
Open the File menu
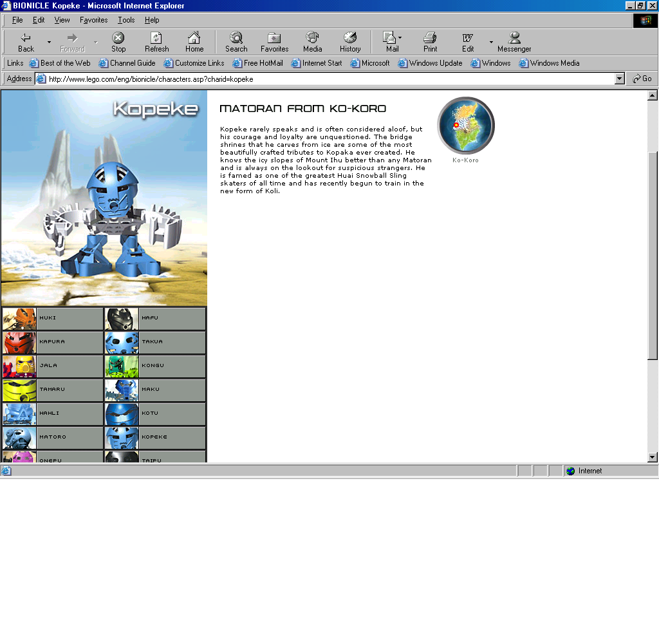click(17, 20)
